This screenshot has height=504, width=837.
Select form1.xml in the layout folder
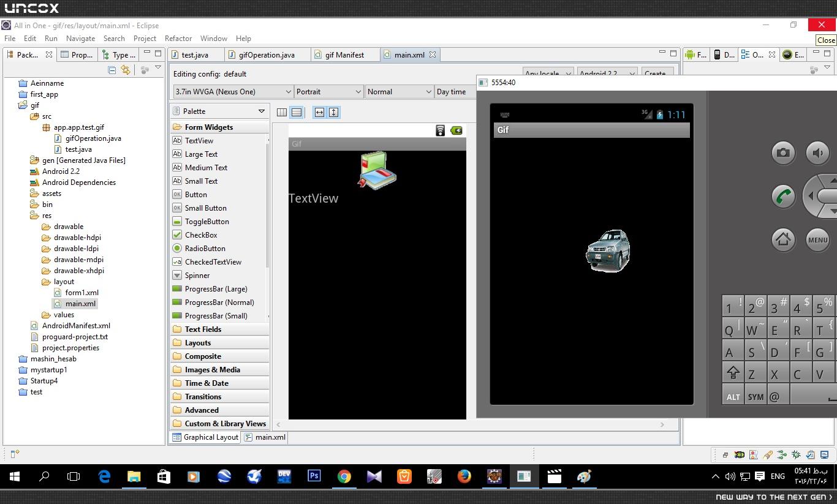pyautogui.click(x=81, y=293)
